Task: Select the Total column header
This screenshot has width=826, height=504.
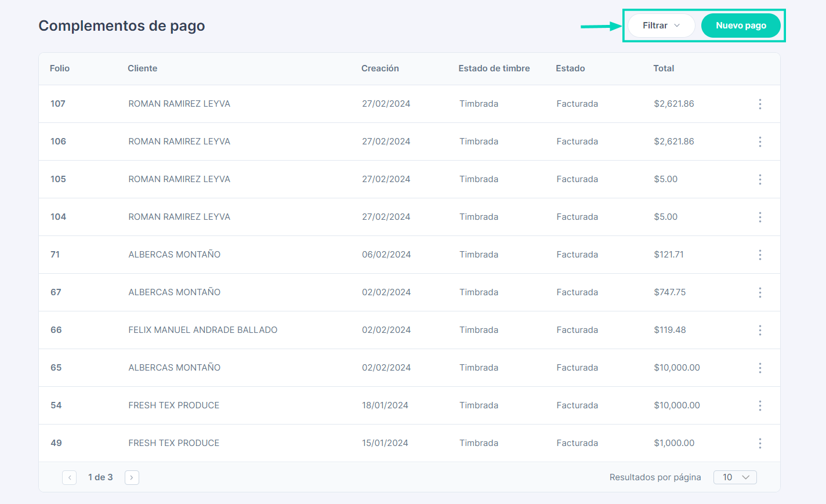Action: point(663,68)
